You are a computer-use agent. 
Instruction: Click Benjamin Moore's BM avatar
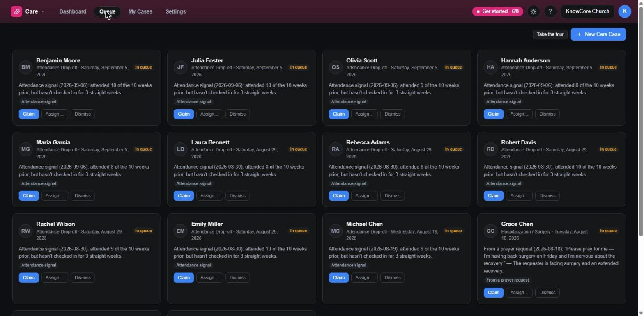point(25,67)
